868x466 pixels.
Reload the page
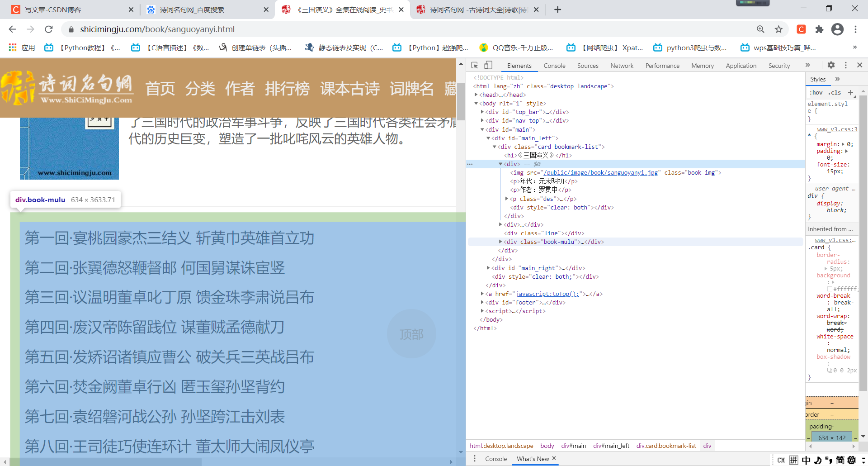pos(49,29)
